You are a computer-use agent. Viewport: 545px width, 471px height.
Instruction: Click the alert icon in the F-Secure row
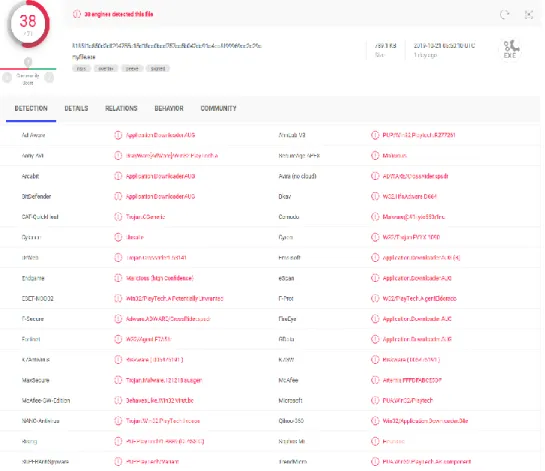coord(118,319)
